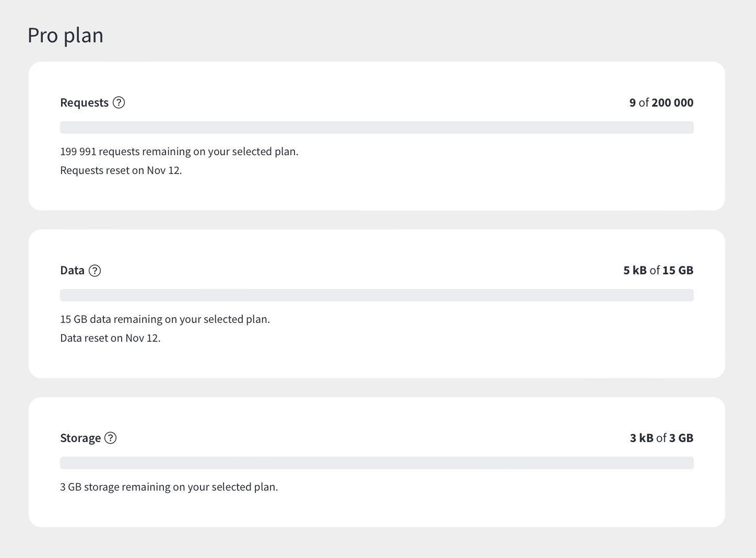Click the "3 GB storage remaining" text
The width and height of the screenshot is (756, 558).
tap(169, 487)
